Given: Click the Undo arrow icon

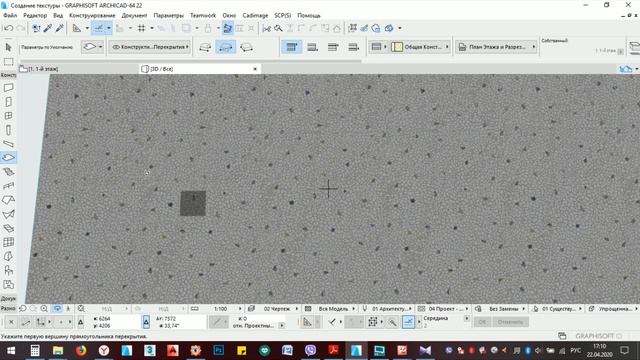Looking at the screenshot, I should pyautogui.click(x=8, y=28).
